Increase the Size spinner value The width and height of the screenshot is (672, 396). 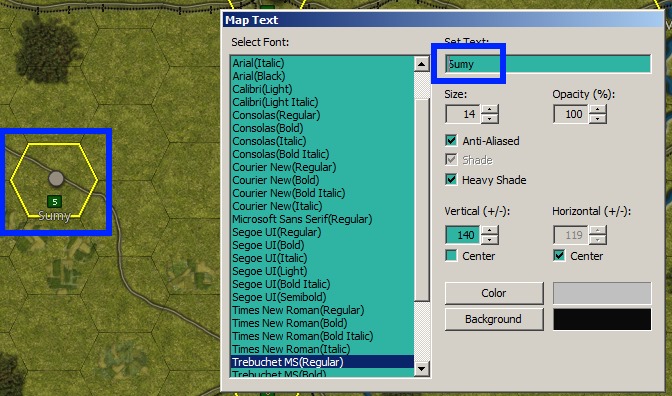(x=489, y=110)
